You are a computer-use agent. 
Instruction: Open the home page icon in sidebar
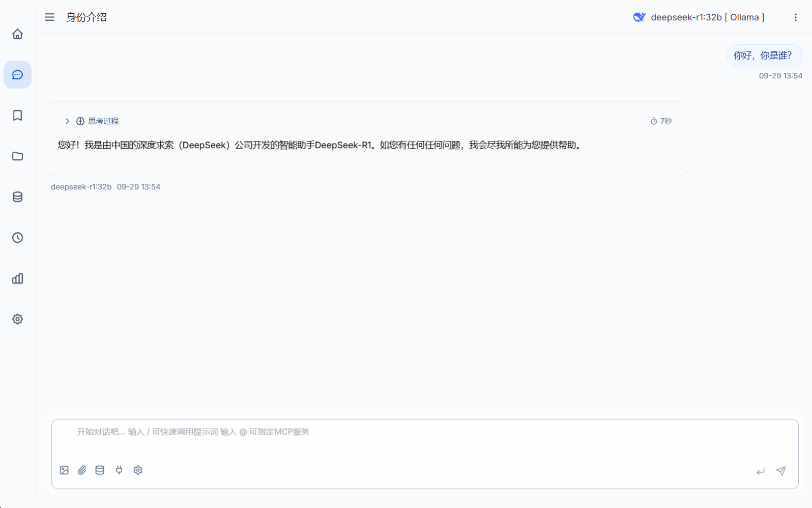point(17,34)
